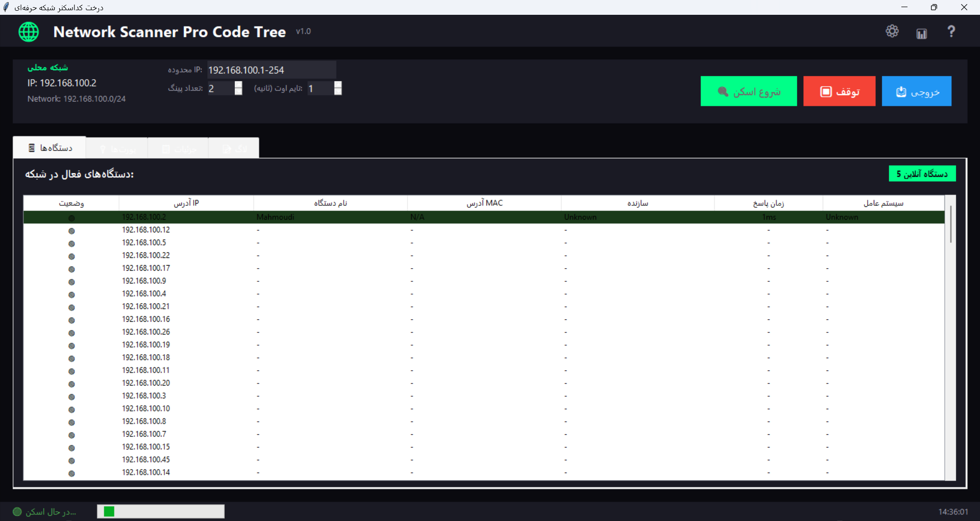Decrease the ping count (تعداد پینگ) spinner

point(238,91)
